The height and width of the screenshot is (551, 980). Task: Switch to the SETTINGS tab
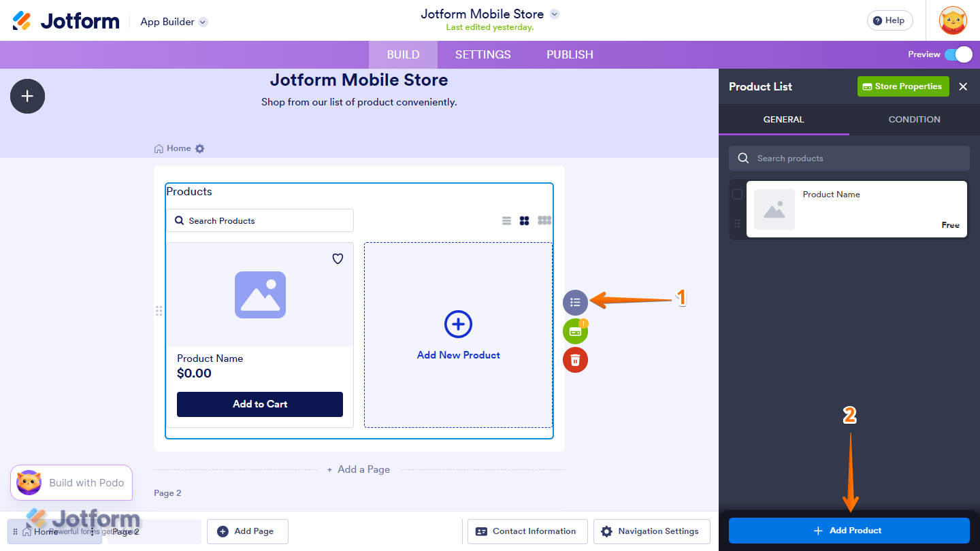click(x=483, y=54)
